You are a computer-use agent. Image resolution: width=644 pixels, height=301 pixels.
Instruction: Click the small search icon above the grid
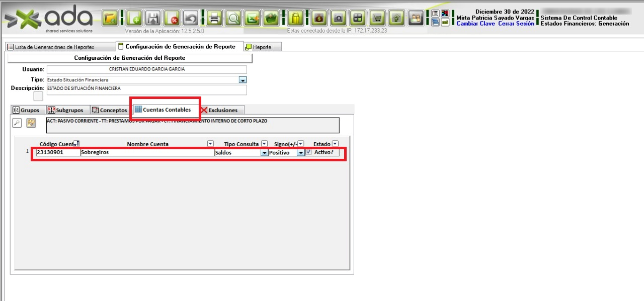17,123
